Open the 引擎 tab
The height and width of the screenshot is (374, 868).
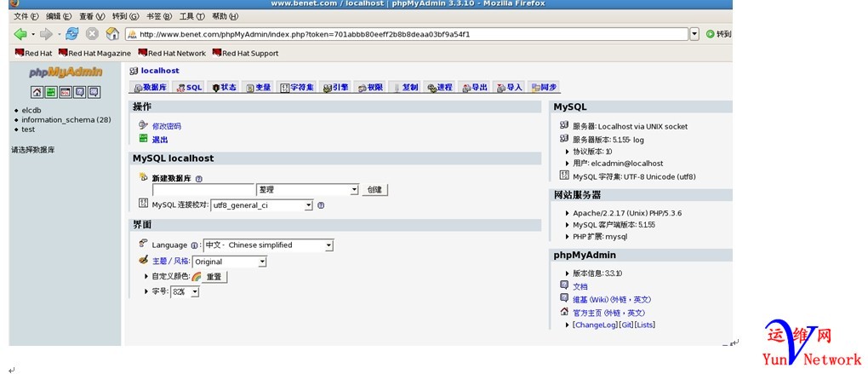pyautogui.click(x=336, y=88)
